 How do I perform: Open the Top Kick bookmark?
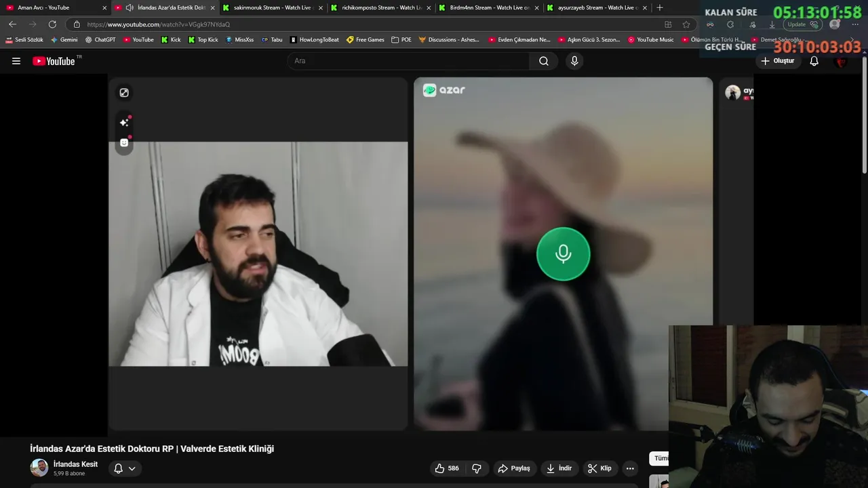(203, 40)
